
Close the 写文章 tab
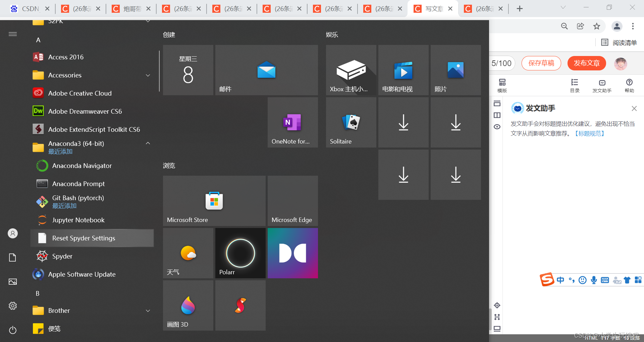(x=450, y=9)
